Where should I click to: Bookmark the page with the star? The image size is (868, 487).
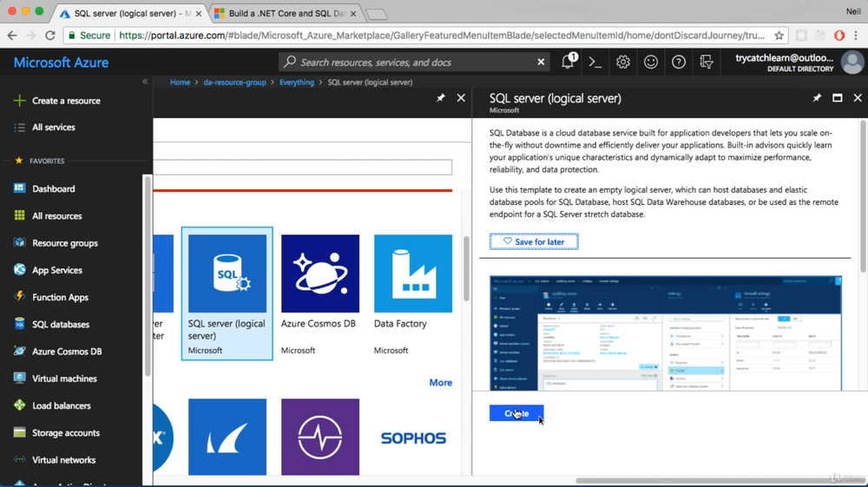click(x=779, y=36)
